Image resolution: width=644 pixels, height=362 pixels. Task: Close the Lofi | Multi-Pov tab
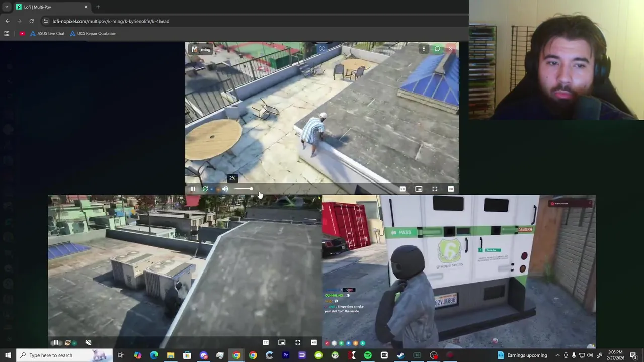tap(86, 7)
